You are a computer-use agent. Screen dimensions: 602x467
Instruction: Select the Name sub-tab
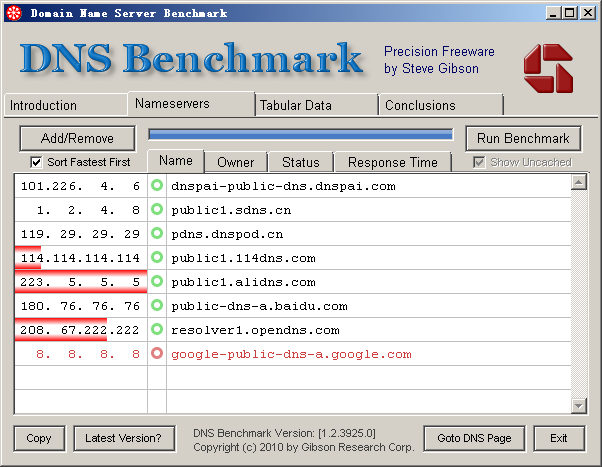point(176,161)
